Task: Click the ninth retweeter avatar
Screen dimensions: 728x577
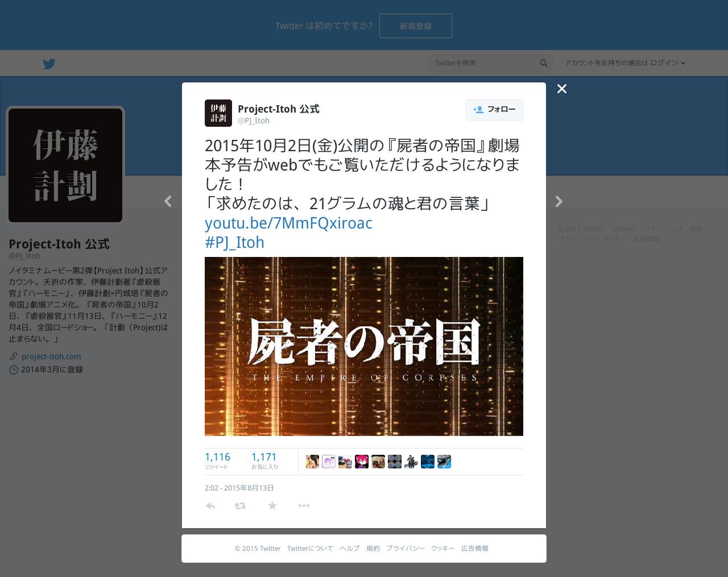Action: point(444,462)
